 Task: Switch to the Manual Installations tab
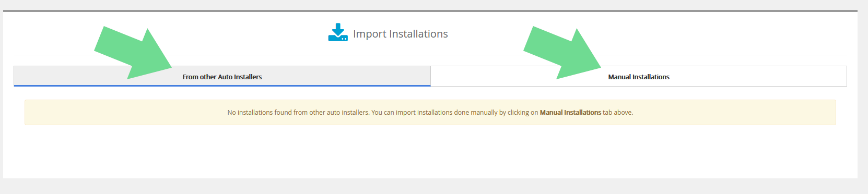coord(639,76)
